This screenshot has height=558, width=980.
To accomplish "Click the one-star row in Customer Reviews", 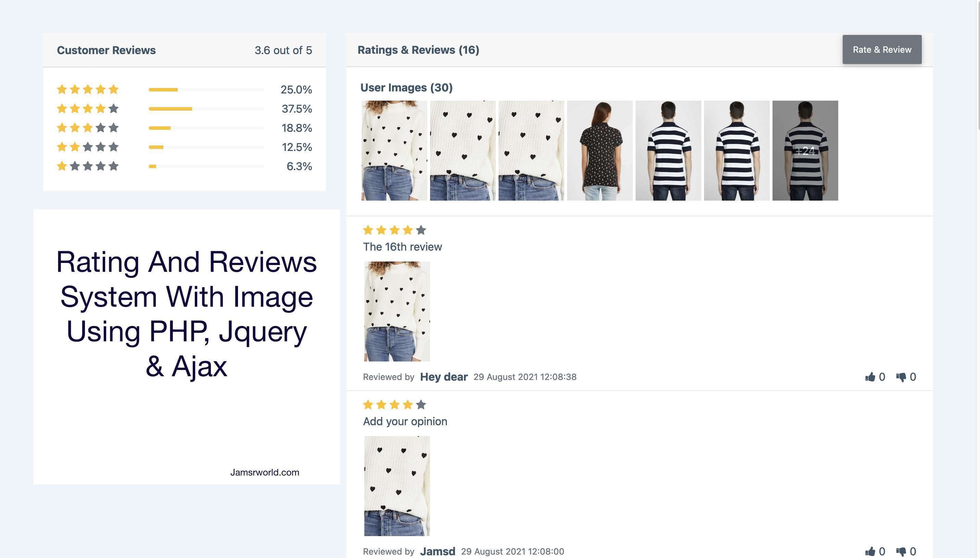I will click(x=88, y=166).
